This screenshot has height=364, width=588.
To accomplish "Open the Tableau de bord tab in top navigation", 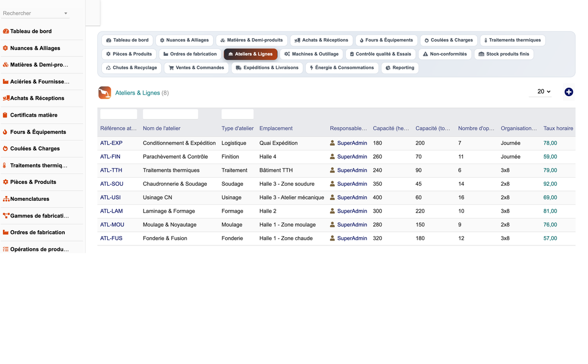I will coord(127,40).
